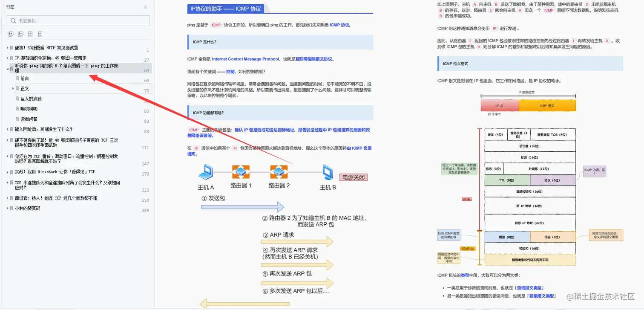Select the 读者问答 bookmark entry
The width and height of the screenshot is (644, 310).
pyautogui.click(x=29, y=121)
